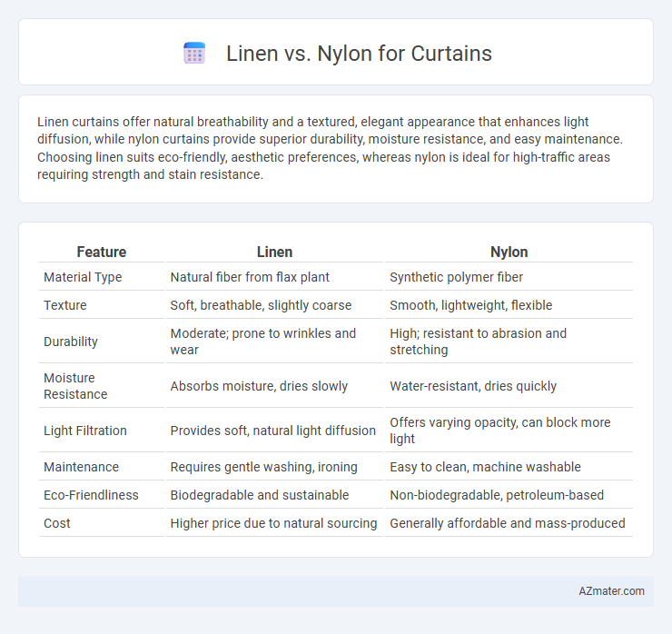Select the 'Nylon' column header

(509, 253)
